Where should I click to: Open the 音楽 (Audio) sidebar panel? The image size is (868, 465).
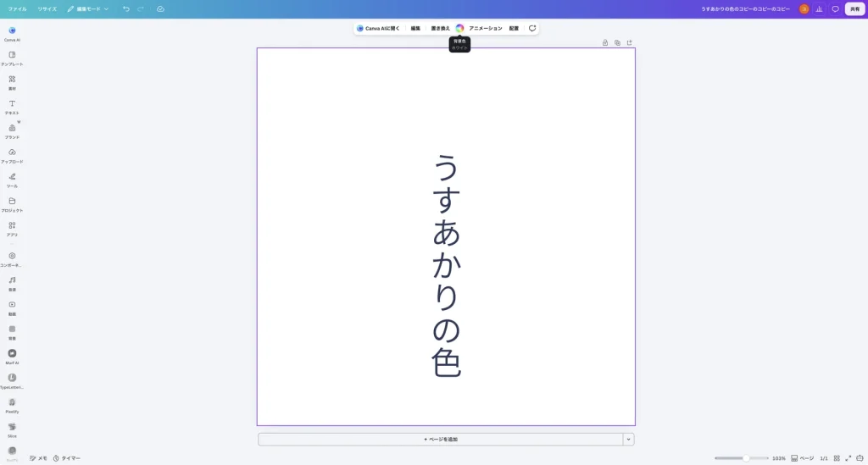(x=12, y=283)
